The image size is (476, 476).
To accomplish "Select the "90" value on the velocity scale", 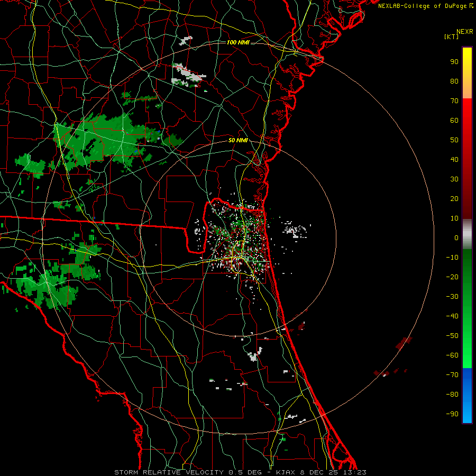I will 454,62.
